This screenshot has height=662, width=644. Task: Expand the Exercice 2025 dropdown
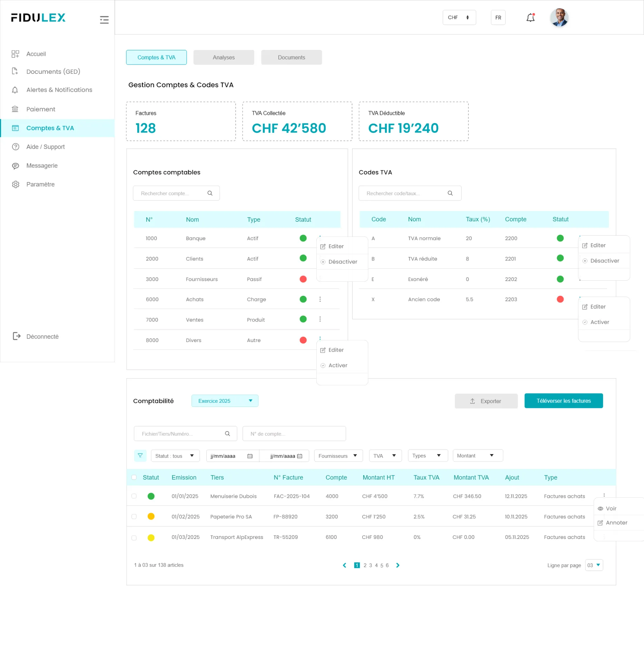tap(225, 401)
